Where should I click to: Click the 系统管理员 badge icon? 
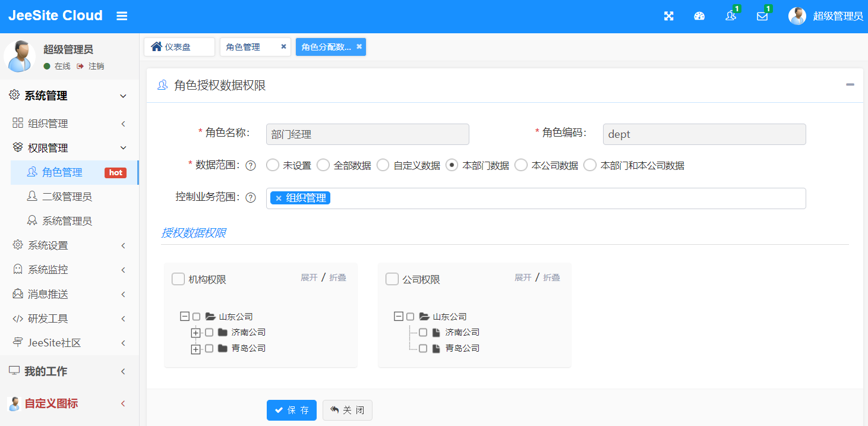point(32,220)
